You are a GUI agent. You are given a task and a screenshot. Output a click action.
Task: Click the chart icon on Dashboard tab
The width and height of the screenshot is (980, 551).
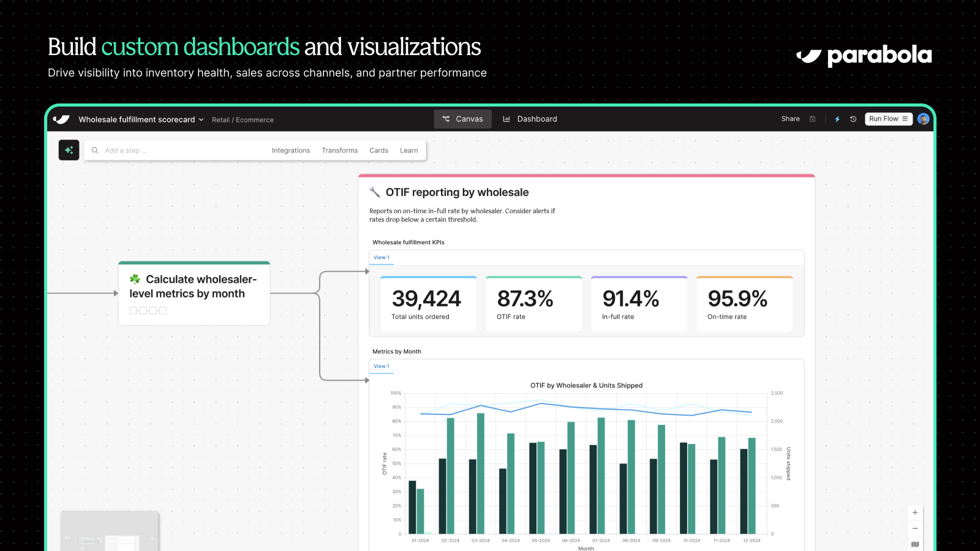click(507, 119)
